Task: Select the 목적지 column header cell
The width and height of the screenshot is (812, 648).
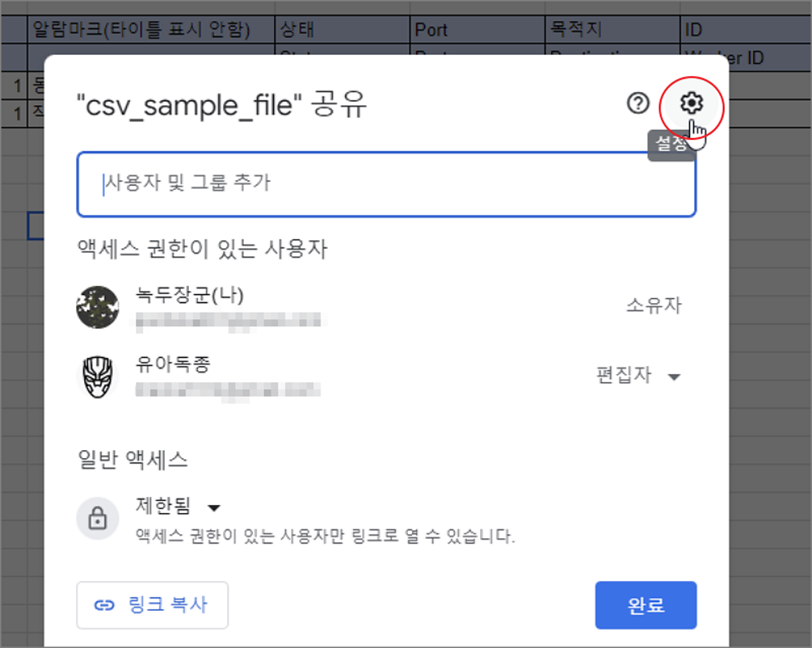Action: [x=612, y=29]
